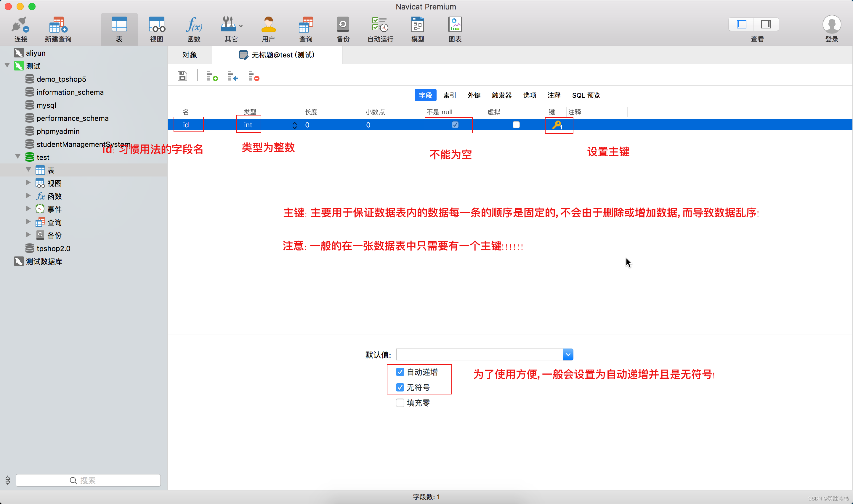Click the 函数 (Function) toolbar icon
The height and width of the screenshot is (504, 853).
tap(193, 28)
